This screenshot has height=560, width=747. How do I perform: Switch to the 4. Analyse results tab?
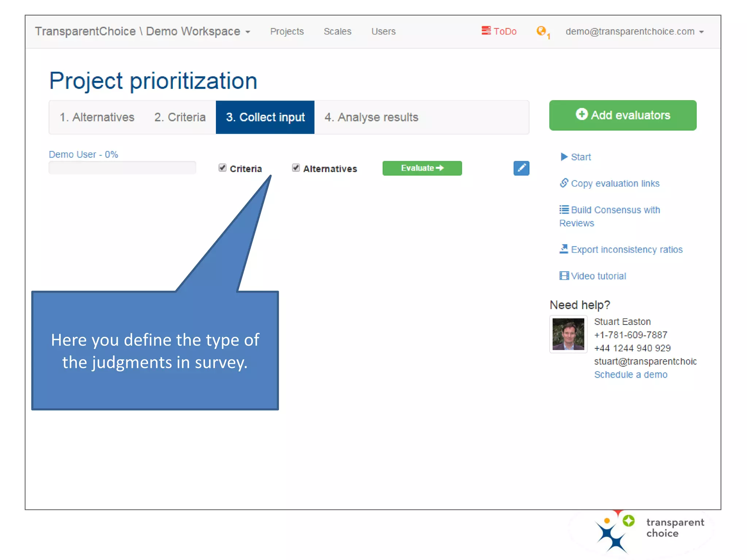click(371, 117)
